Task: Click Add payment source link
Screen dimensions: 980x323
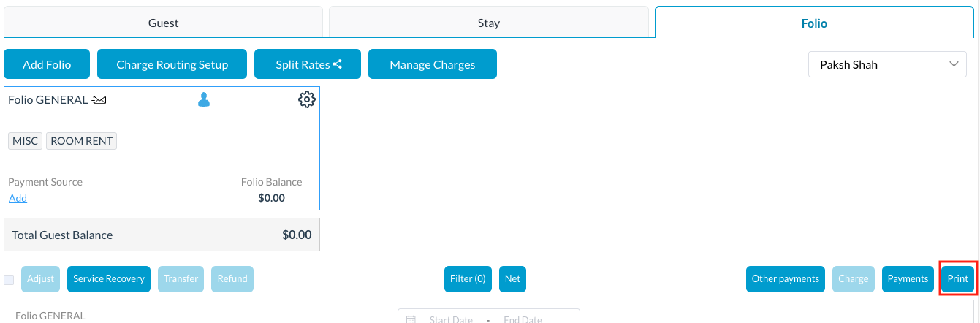Action: pyautogui.click(x=18, y=198)
